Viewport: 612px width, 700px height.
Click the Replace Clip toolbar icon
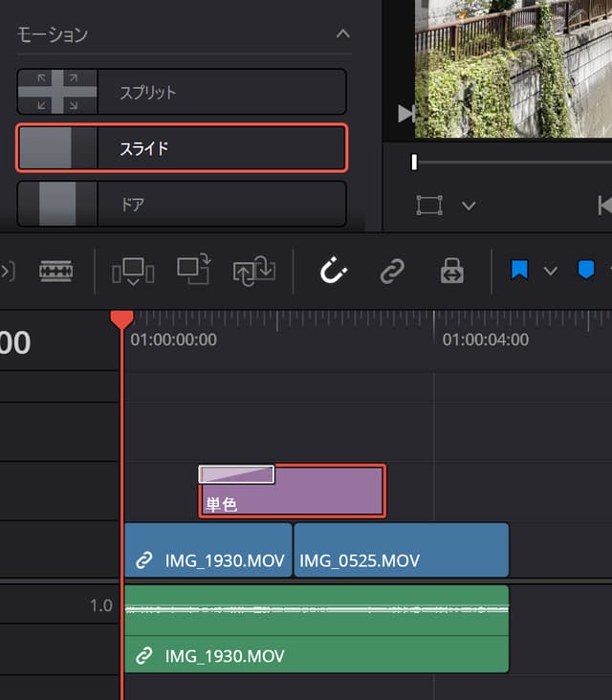254,271
